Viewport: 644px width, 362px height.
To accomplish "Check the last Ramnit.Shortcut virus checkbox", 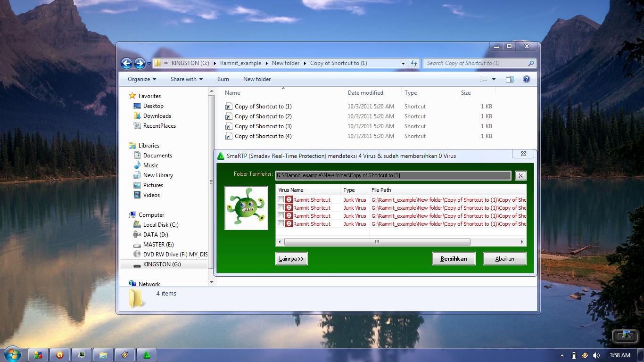I will coord(281,223).
